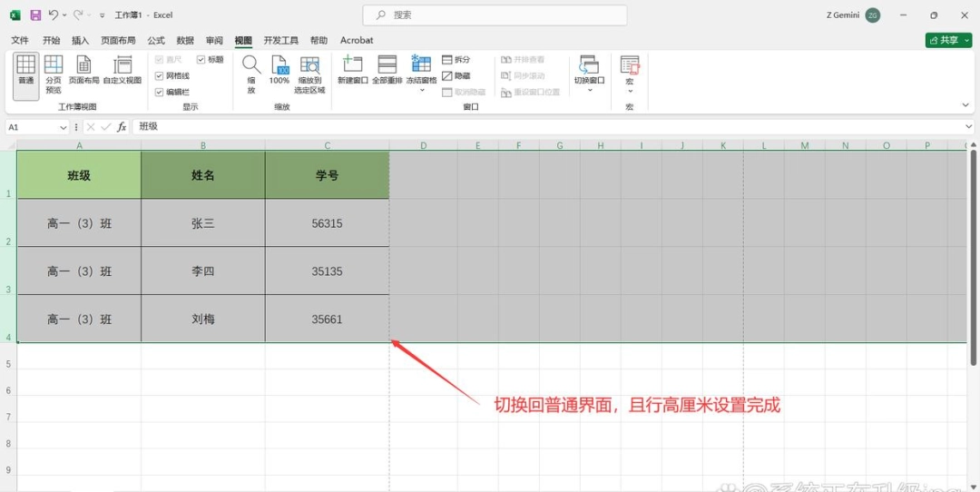Click 取消隐藏 unhide window
The width and height of the screenshot is (980, 492).
tap(464, 92)
